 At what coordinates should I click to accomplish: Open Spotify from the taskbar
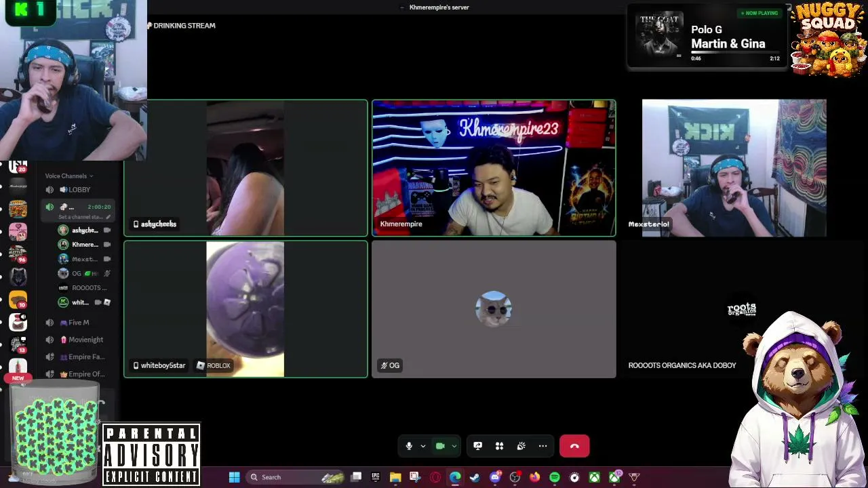pyautogui.click(x=555, y=477)
